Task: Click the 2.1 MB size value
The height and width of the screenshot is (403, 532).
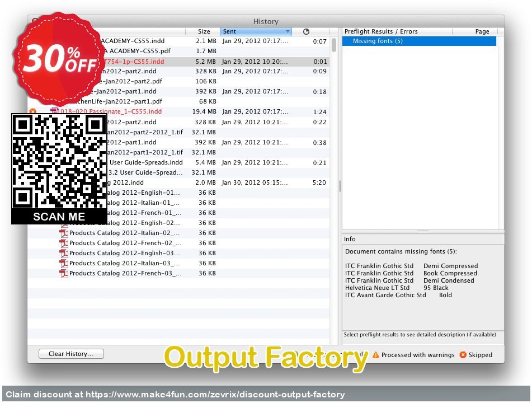Action: point(206,41)
